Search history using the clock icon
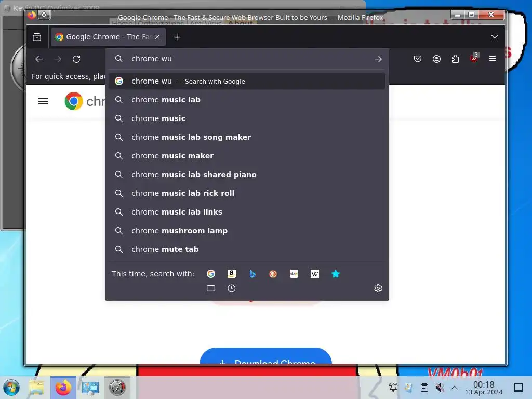Viewport: 532px width, 399px height. tap(231, 288)
